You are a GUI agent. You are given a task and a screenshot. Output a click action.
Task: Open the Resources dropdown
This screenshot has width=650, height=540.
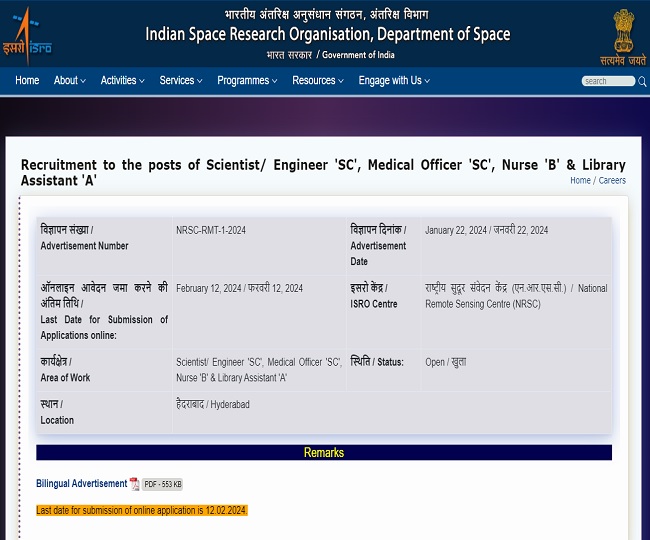pyautogui.click(x=318, y=81)
